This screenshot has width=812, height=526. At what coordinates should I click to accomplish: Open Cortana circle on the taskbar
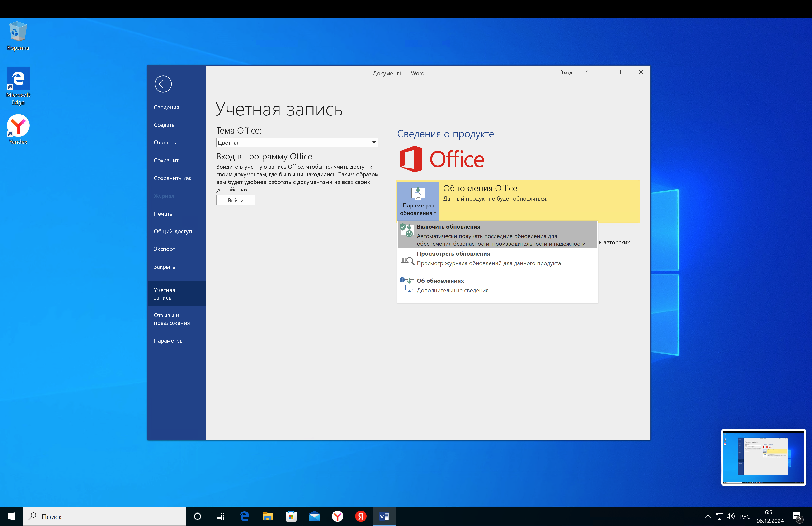[x=197, y=516]
